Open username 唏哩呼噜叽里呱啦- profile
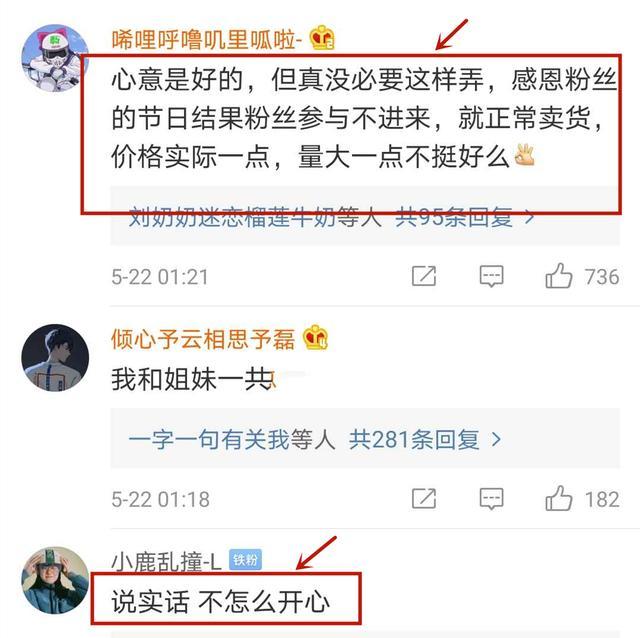 coord(207,40)
